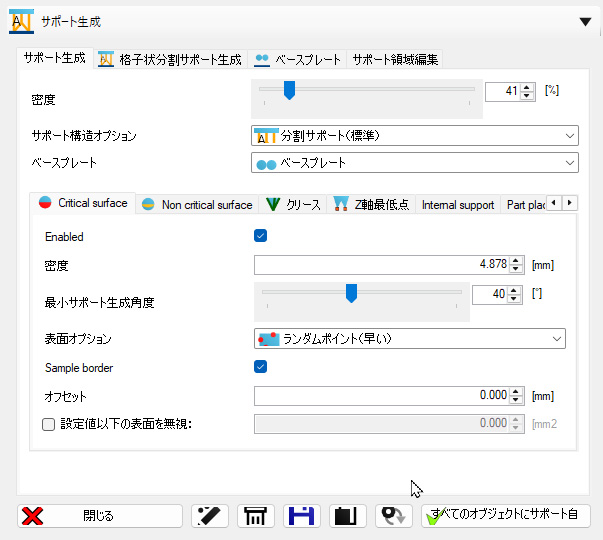The width and height of the screenshot is (603, 540).
Task: Open the Z軸最低点 tab
Action: pos(371,205)
